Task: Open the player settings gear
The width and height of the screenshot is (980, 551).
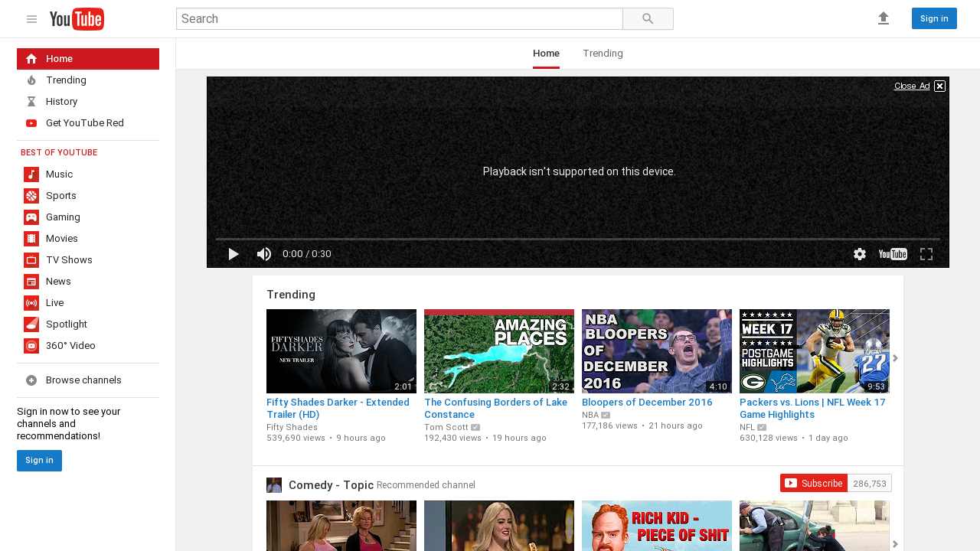Action: [x=860, y=254]
